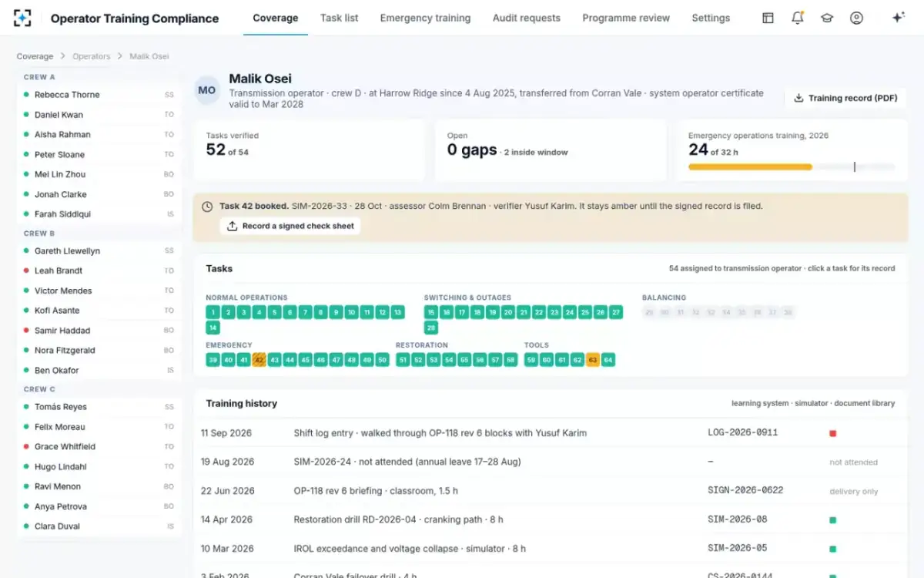Click Record a signed check sheet
The width and height of the screenshot is (924, 578).
tap(290, 226)
